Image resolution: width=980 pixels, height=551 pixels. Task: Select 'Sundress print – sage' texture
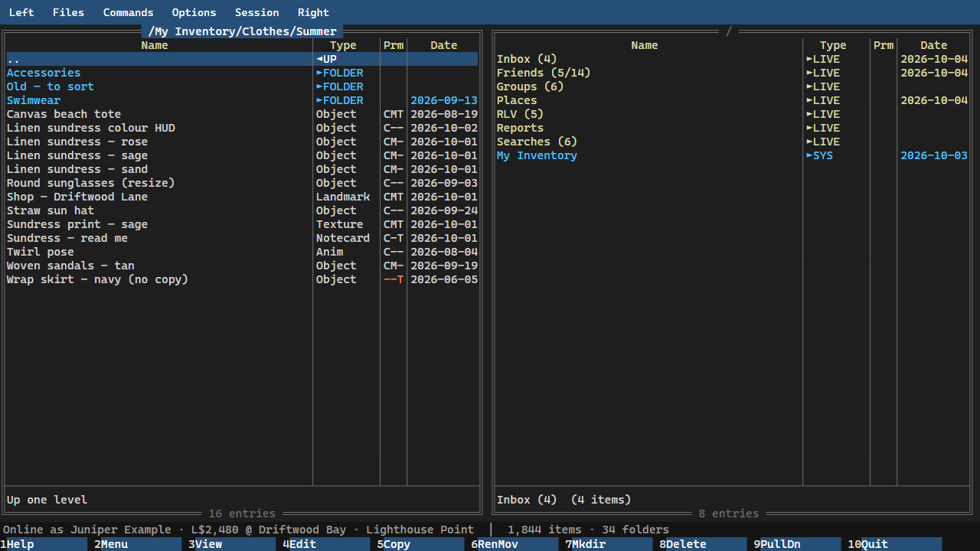tap(242, 224)
